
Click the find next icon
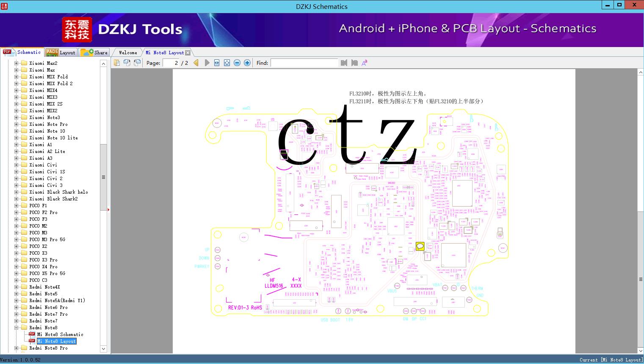354,63
